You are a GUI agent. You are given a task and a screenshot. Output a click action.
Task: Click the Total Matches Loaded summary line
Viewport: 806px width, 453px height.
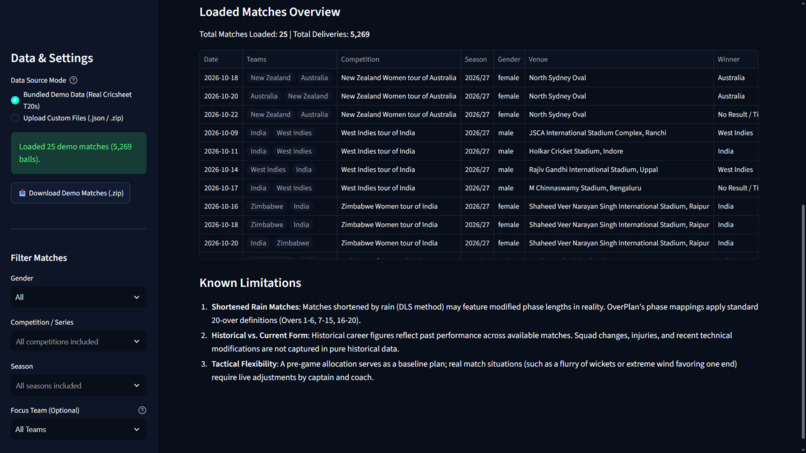point(284,34)
